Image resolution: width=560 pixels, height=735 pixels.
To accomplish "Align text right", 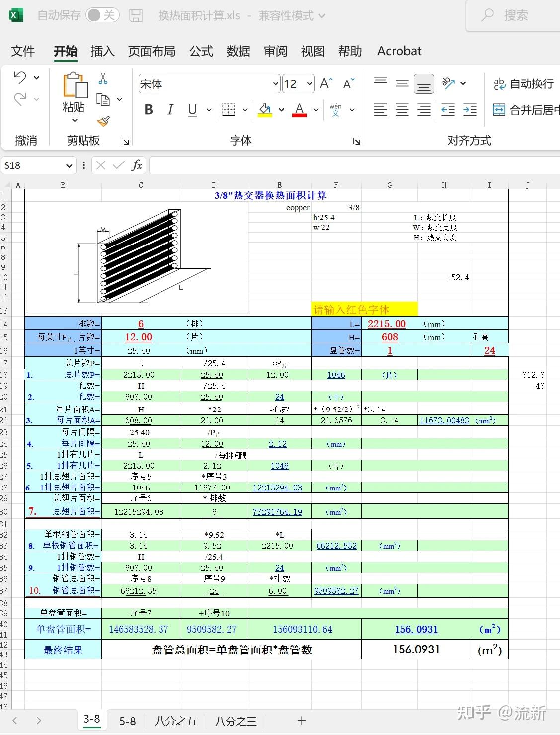I will pos(424,110).
